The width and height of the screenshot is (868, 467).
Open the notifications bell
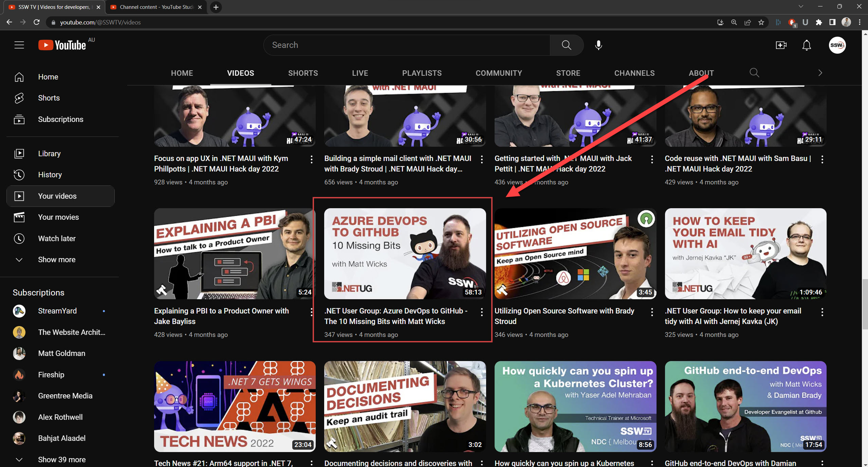[x=807, y=45]
